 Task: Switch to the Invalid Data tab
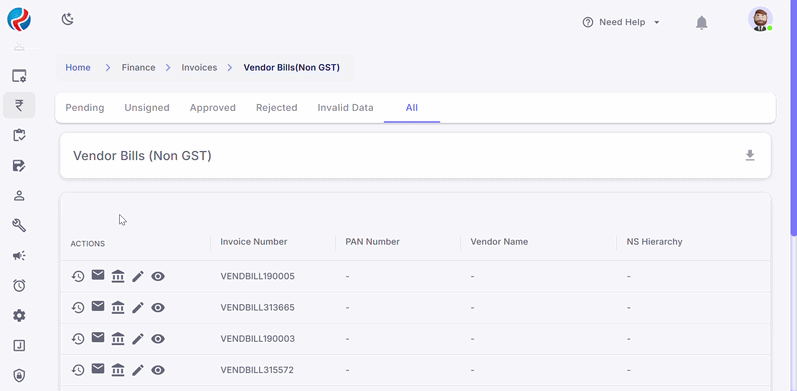346,108
